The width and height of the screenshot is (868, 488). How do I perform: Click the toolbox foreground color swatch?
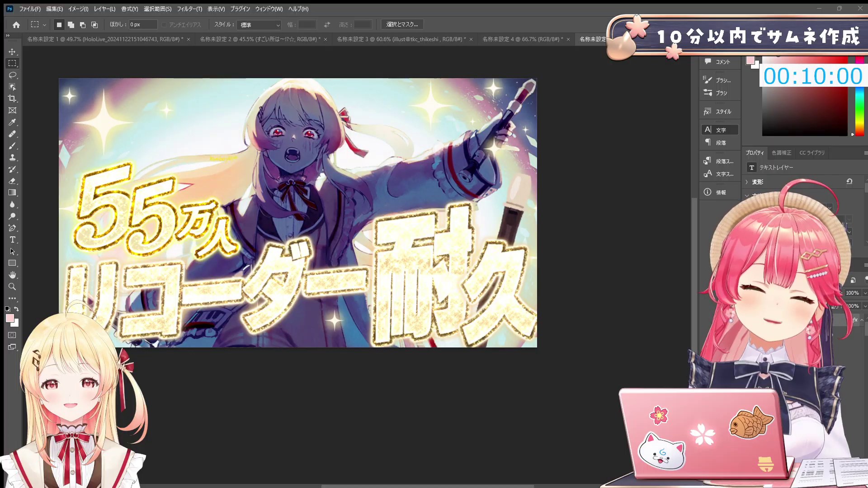pyautogui.click(x=9, y=318)
